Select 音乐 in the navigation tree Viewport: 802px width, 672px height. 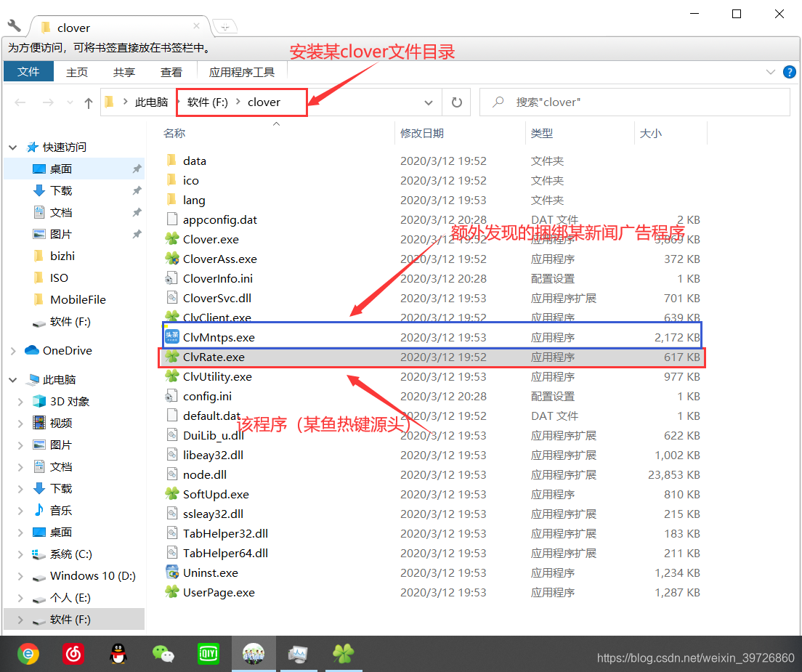[x=61, y=511]
